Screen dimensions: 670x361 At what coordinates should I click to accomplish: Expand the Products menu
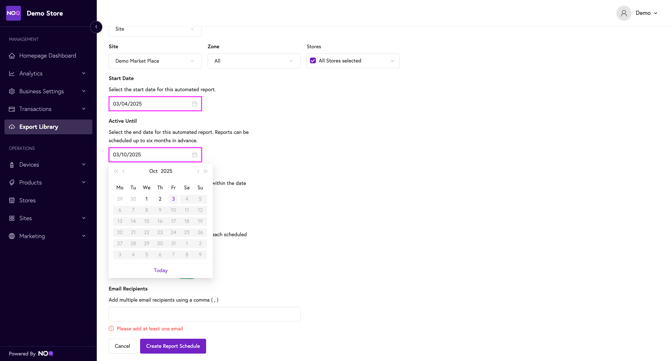(84, 182)
